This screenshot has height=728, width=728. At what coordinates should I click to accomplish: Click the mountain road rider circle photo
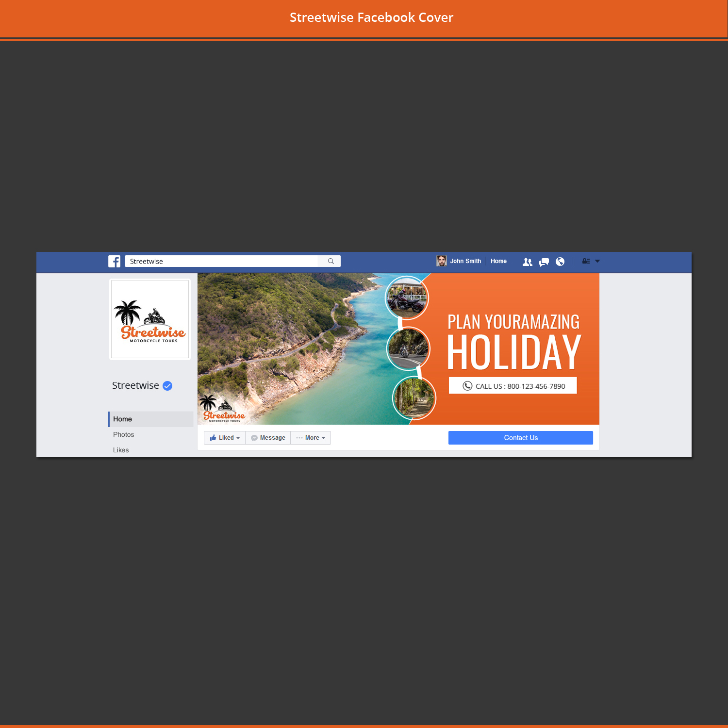click(x=409, y=348)
